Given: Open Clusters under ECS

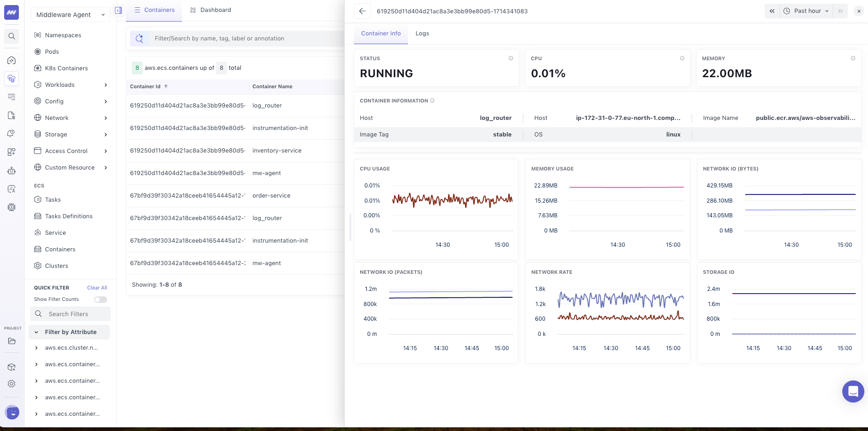Looking at the screenshot, I should pyautogui.click(x=57, y=266).
